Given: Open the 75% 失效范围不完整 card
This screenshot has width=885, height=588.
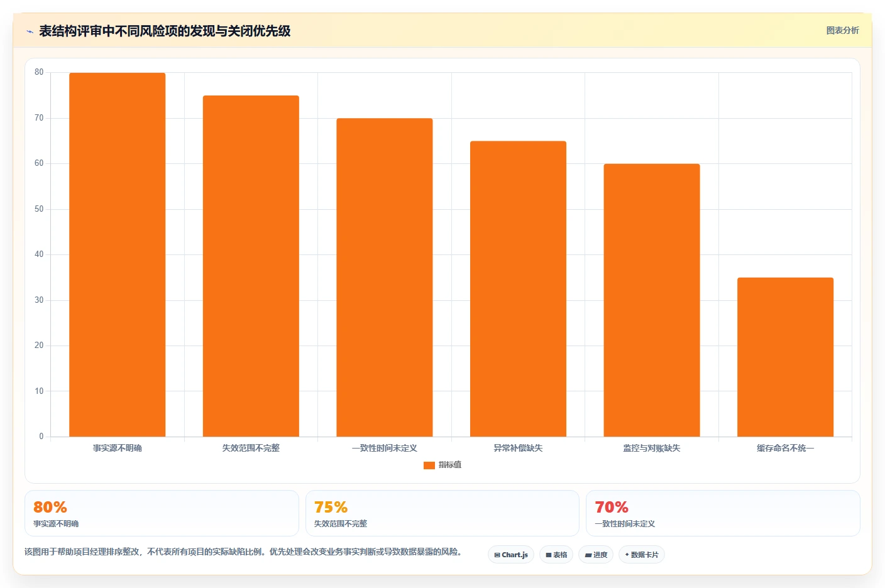Looking at the screenshot, I should tap(442, 513).
